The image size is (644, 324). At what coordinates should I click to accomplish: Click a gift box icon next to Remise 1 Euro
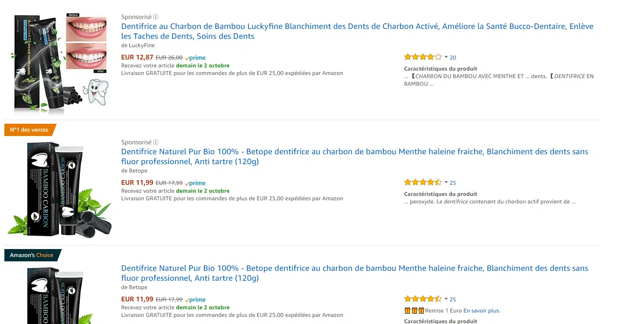[408, 311]
